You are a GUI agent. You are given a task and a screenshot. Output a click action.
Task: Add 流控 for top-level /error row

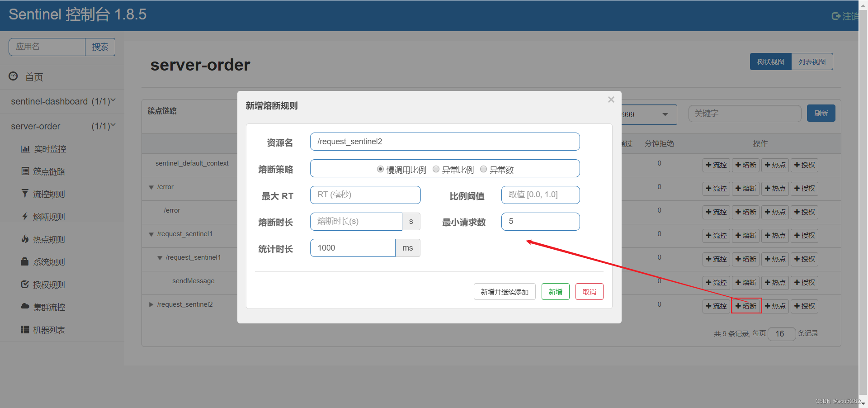pos(716,189)
